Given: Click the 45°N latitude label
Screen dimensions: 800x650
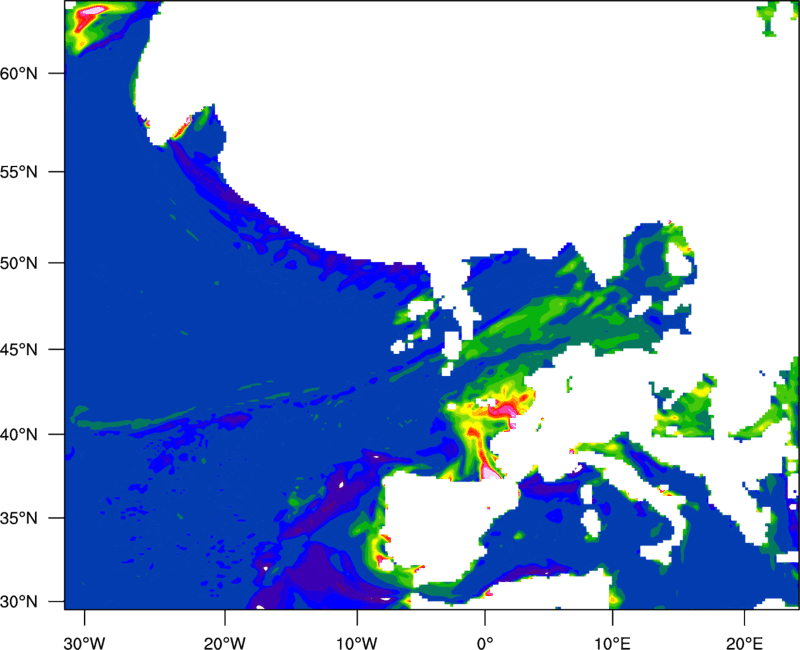Looking at the screenshot, I should click(18, 350).
